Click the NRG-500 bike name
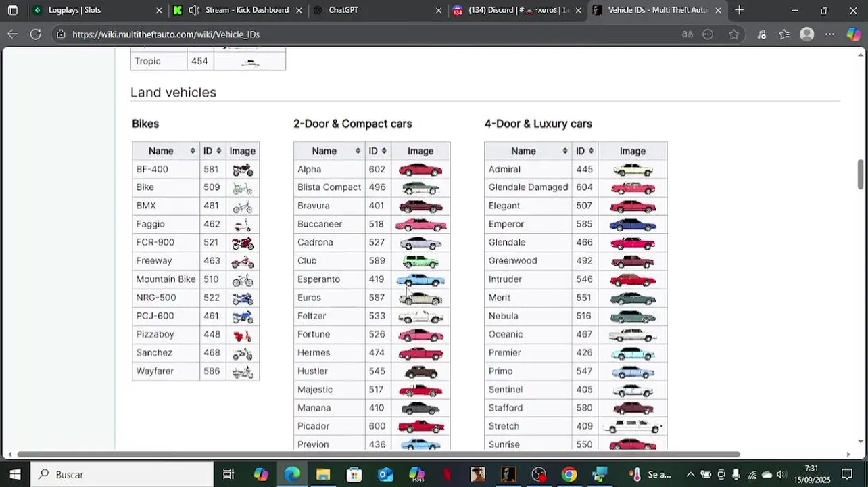This screenshot has height=487, width=868. pos(155,298)
